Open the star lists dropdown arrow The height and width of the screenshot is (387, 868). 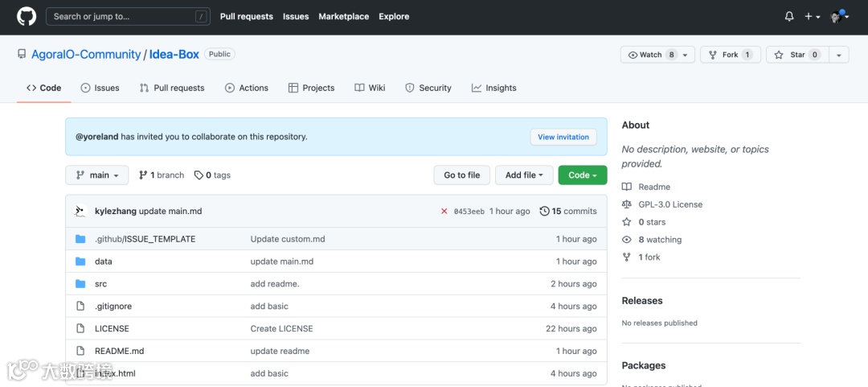pyautogui.click(x=839, y=55)
